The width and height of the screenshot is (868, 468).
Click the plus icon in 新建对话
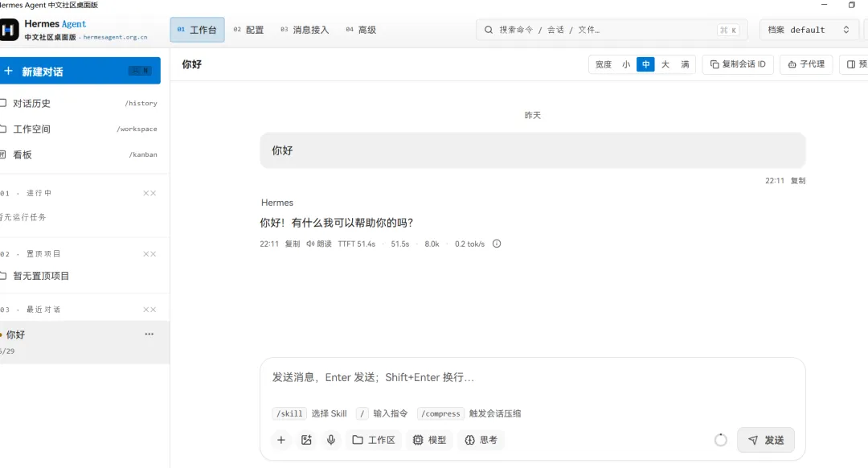coord(8,71)
